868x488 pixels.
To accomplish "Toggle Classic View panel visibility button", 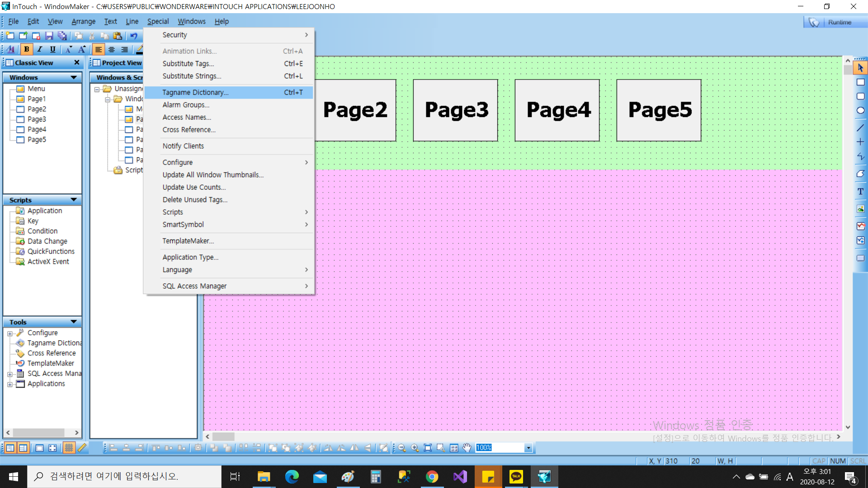I will (x=10, y=448).
